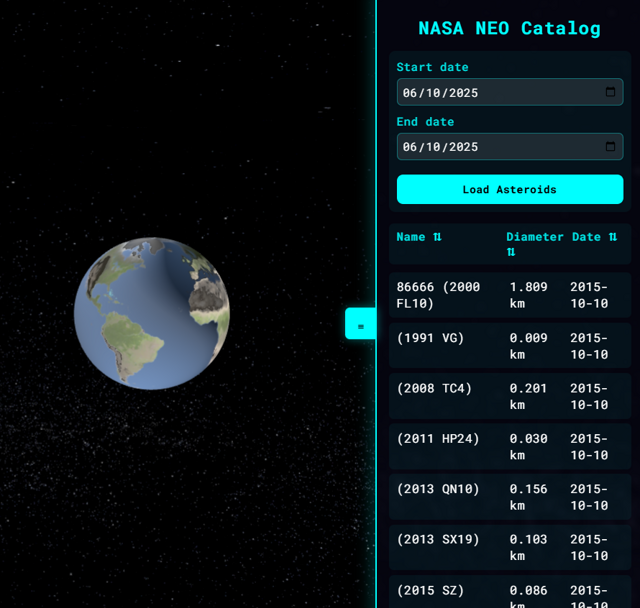Screen dimensions: 640x608
Task: Open the End date calendar picker icon
Action: point(610,146)
